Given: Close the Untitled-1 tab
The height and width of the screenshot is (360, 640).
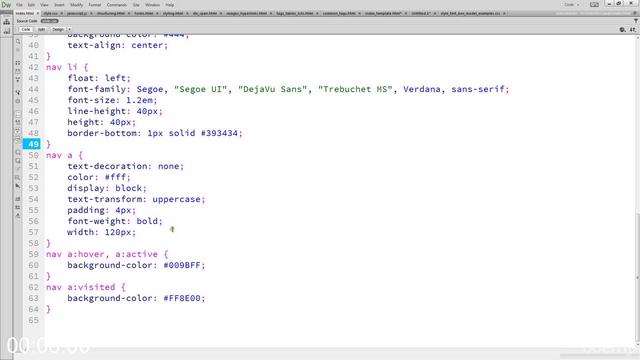Looking at the screenshot, I should coord(434,13).
